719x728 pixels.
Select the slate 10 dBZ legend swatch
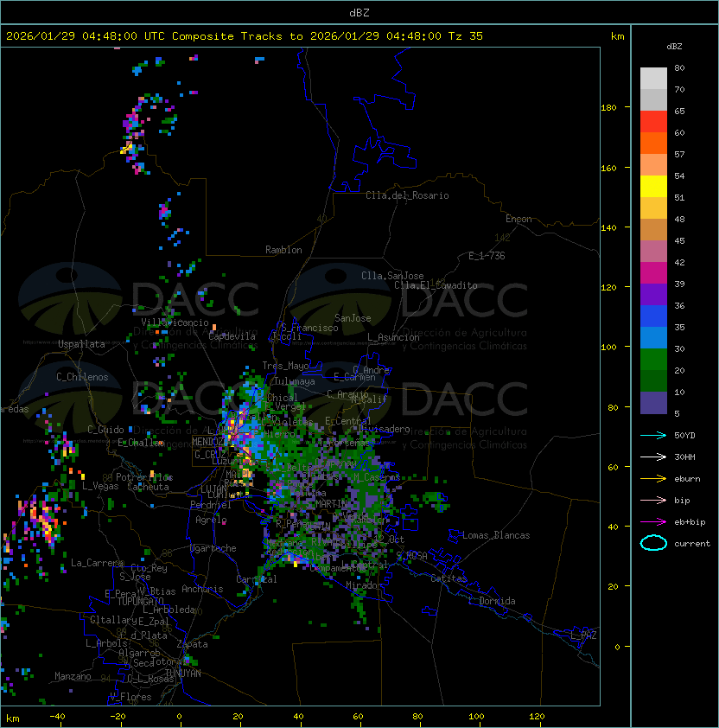[x=653, y=403]
